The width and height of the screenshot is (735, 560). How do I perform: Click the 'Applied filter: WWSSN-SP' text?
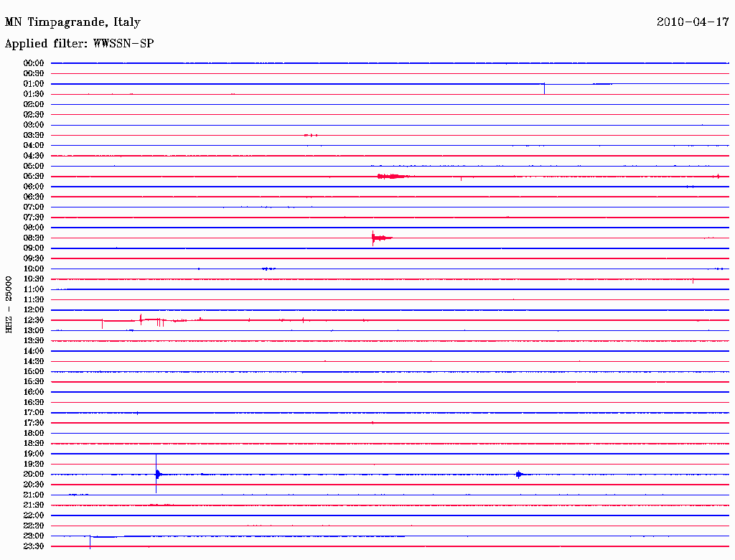coord(79,44)
